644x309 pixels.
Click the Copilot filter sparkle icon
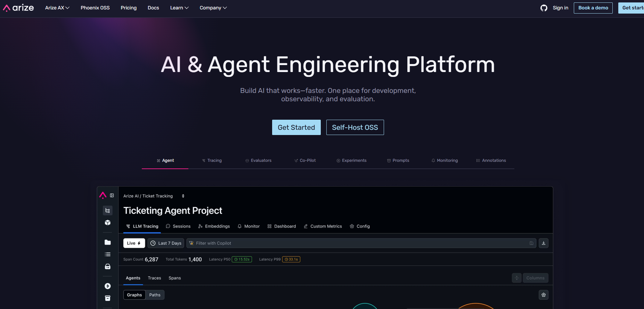(191, 243)
